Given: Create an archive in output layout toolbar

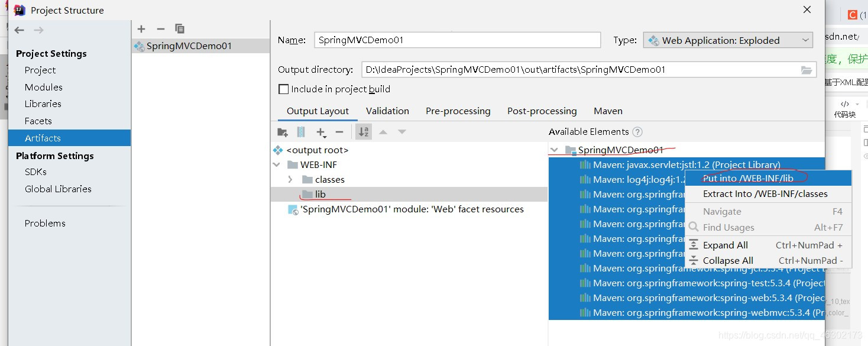Looking at the screenshot, I should coord(301,132).
